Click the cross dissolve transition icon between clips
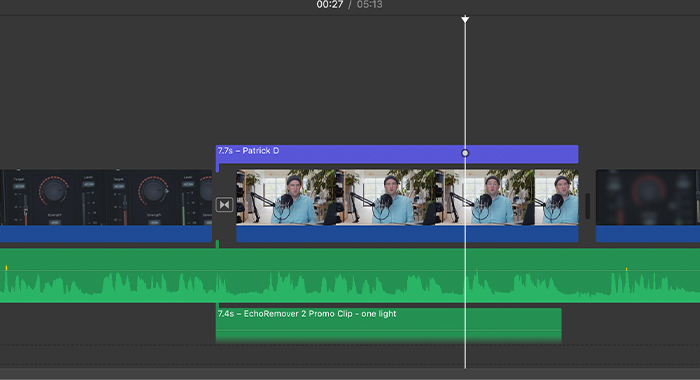Screen dimensions: 700x380 224,205
